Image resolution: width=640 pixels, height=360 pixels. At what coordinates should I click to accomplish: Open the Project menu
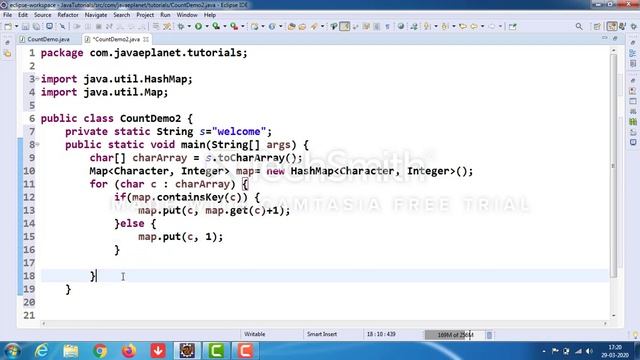click(x=145, y=15)
